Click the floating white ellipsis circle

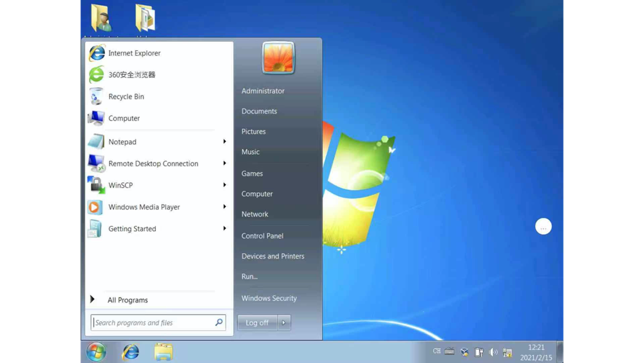[544, 226]
